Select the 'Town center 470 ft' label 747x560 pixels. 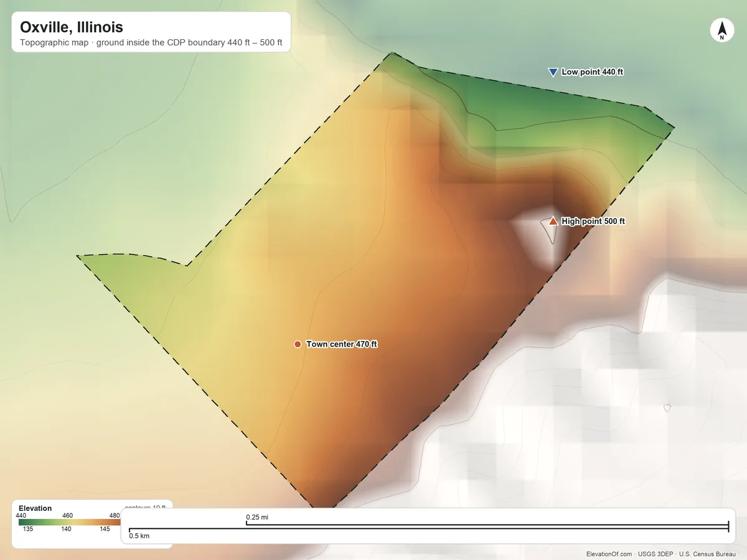[x=342, y=344]
